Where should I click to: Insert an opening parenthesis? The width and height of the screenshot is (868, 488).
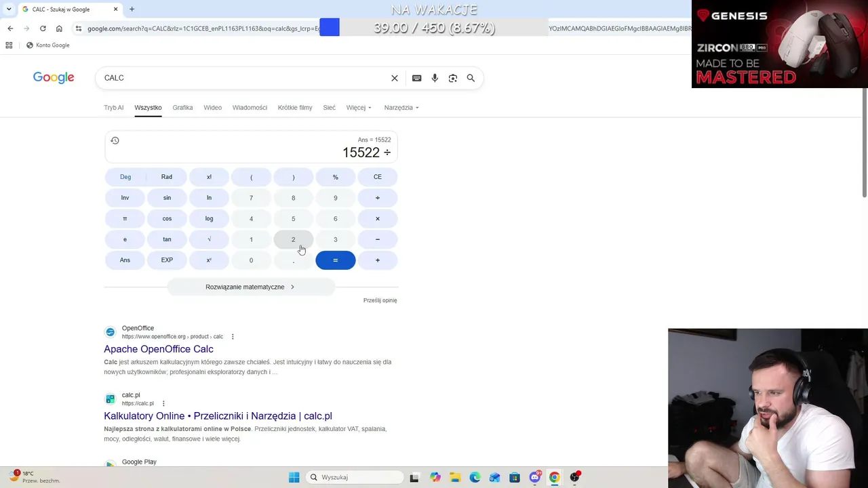pyautogui.click(x=251, y=177)
